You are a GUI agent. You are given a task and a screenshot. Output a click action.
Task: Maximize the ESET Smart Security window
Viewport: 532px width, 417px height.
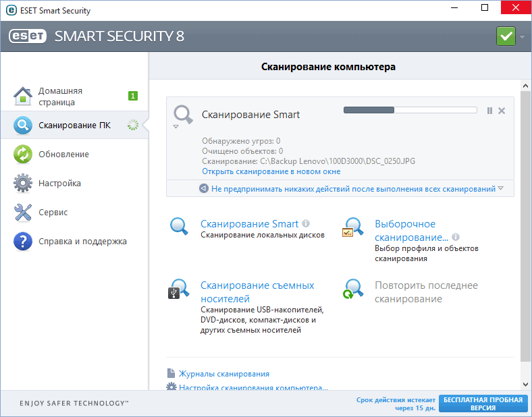[485, 7]
